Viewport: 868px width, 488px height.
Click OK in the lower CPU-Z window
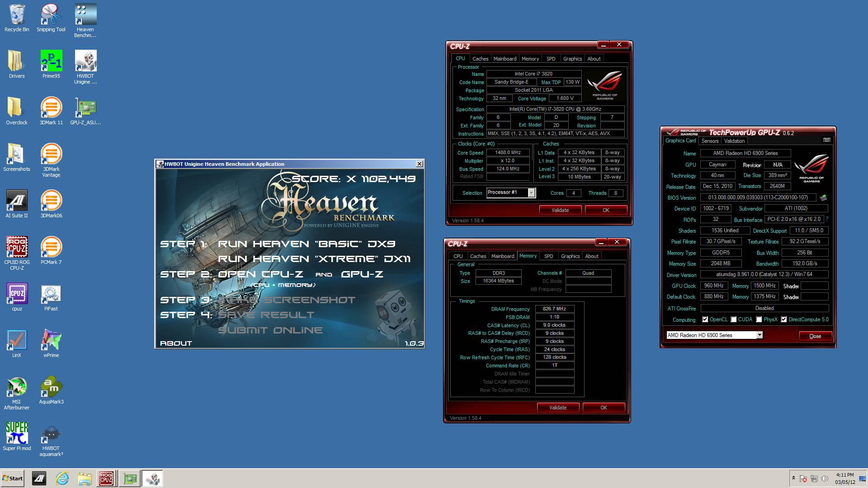point(604,408)
